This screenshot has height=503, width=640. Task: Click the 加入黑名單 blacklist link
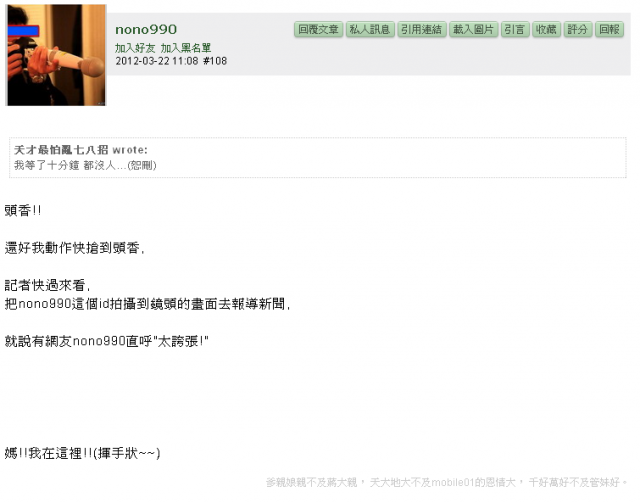186,48
